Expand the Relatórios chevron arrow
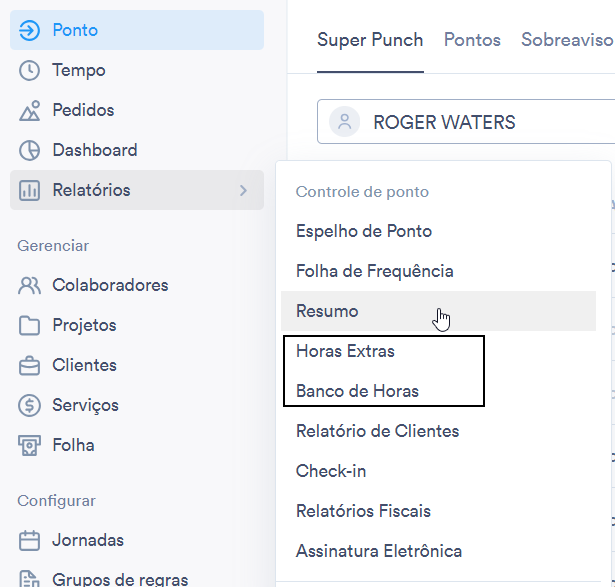The image size is (615, 587). [x=244, y=191]
